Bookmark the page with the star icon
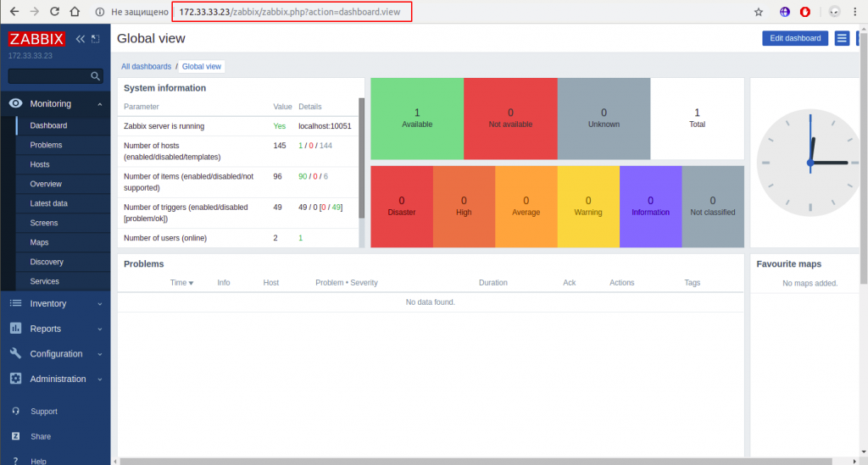 pyautogui.click(x=759, y=12)
